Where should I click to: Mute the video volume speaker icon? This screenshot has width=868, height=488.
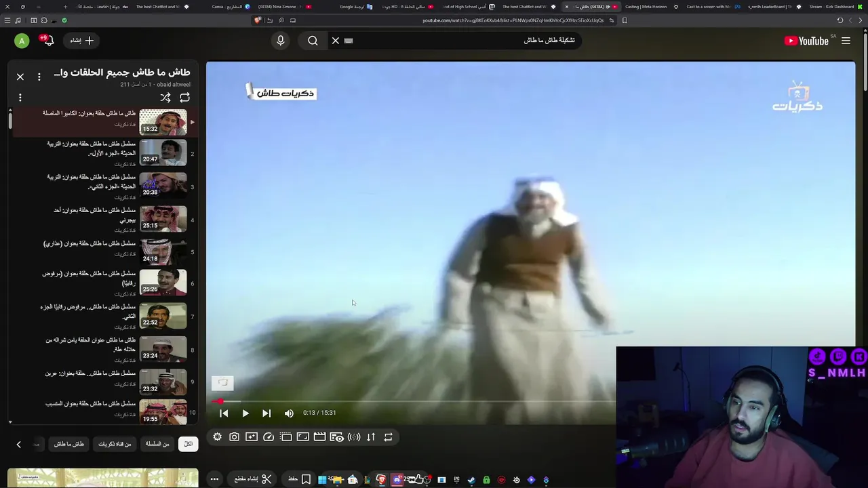click(x=289, y=413)
